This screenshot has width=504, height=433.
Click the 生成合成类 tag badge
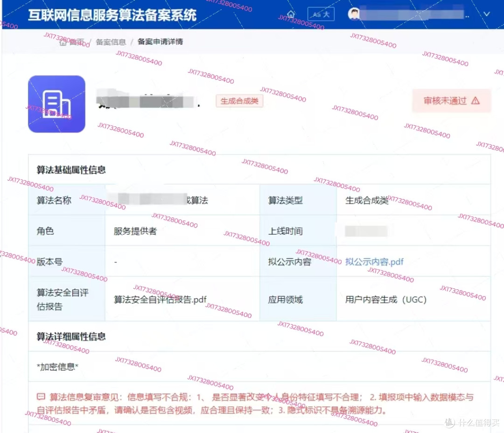(x=239, y=101)
